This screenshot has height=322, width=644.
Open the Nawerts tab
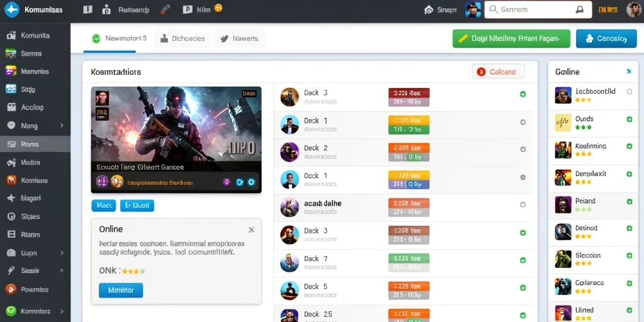[240, 38]
